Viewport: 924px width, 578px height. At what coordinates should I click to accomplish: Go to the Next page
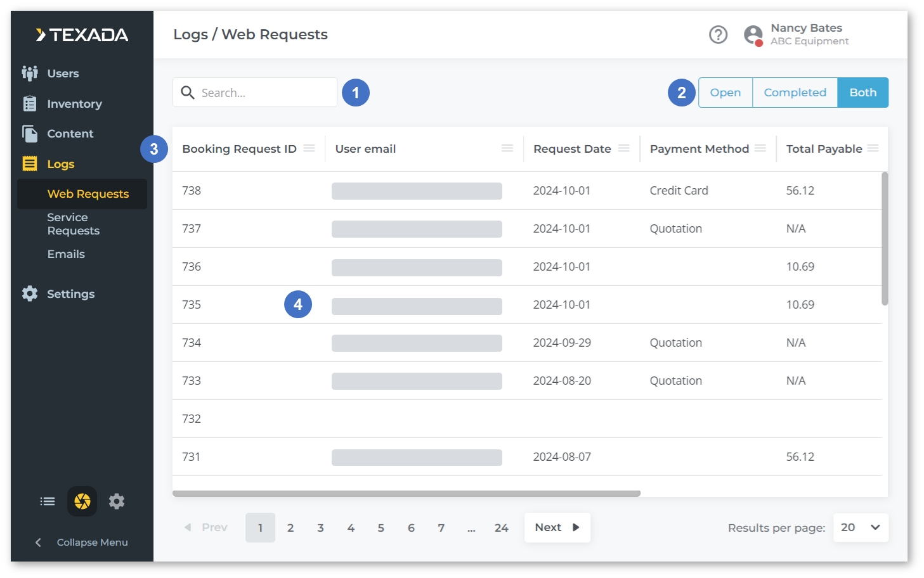[557, 527]
